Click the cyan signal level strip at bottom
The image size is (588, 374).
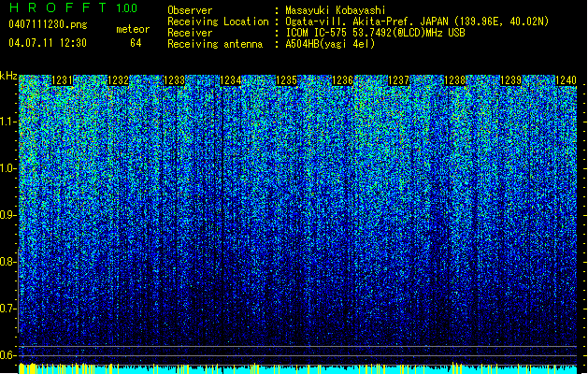[298, 369]
